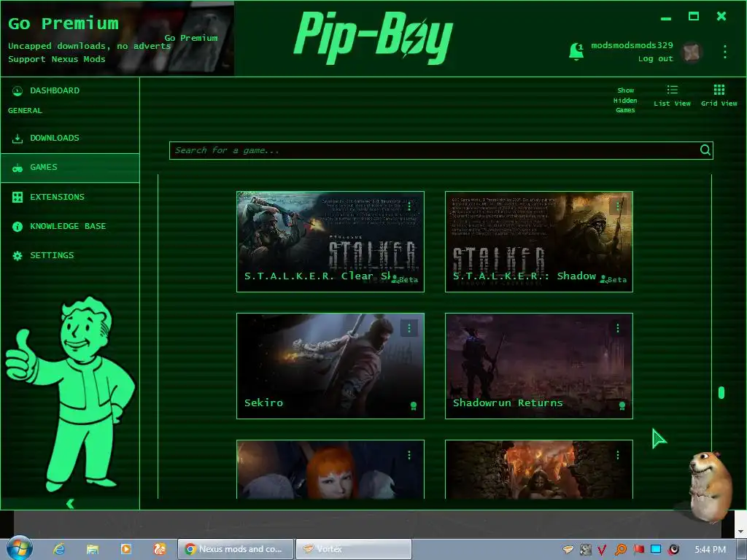Open options menu on Clear Sky tile
Viewport: 747px width, 560px height.
click(409, 206)
